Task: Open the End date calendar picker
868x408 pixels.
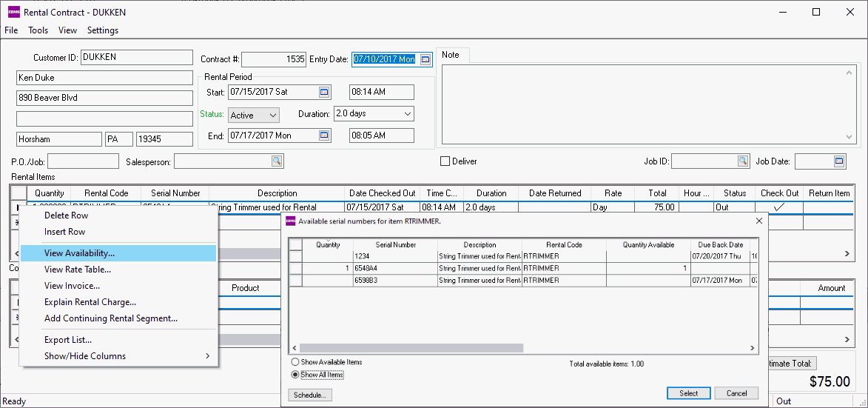Action: point(323,136)
